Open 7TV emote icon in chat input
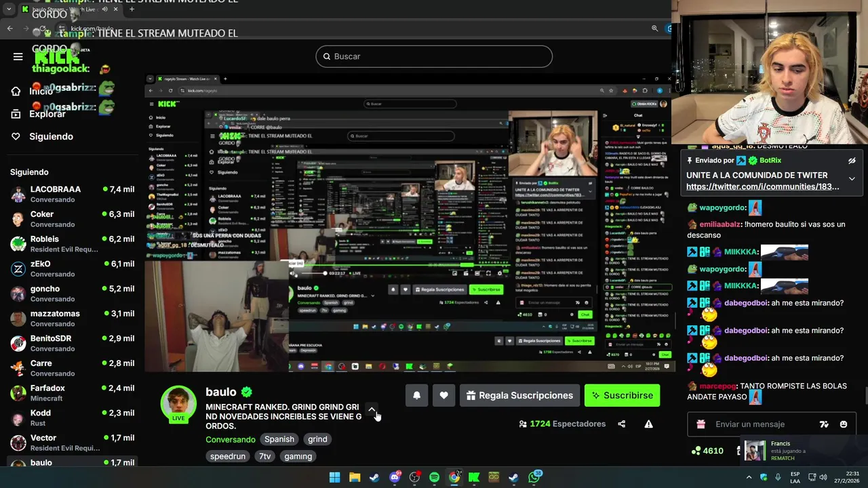The height and width of the screenshot is (488, 868). pos(824,424)
